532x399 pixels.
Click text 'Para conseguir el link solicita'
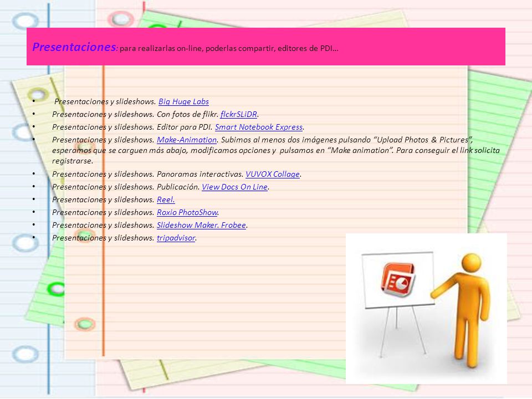448,150
